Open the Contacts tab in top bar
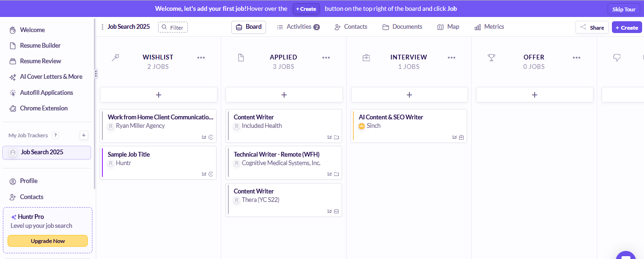The height and width of the screenshot is (259, 644). pyautogui.click(x=351, y=27)
